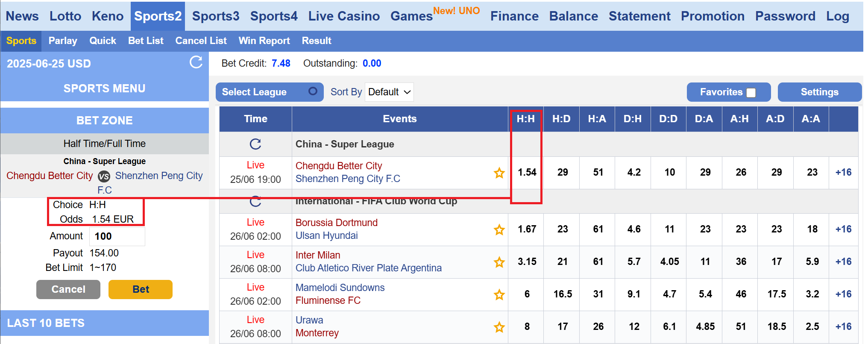Click the refresh icon beside 2025-06-25 USD
Image resolution: width=868 pixels, height=344 pixels.
196,62
